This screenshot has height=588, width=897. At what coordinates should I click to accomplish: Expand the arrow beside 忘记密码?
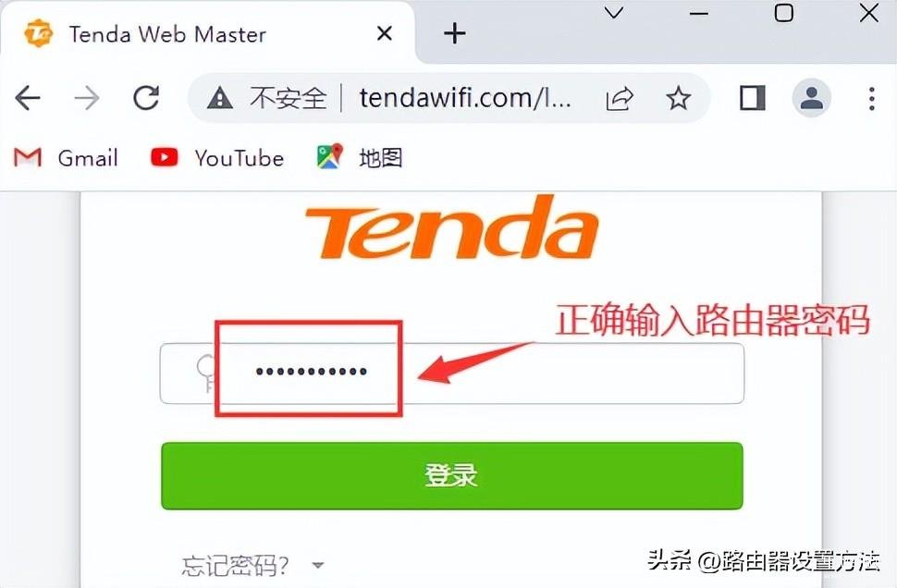tap(317, 565)
